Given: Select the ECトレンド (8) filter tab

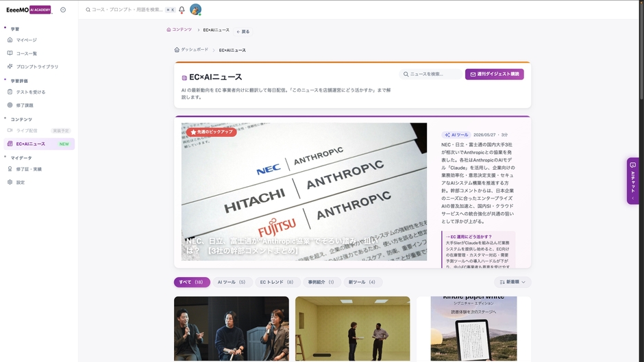Looking at the screenshot, I should click(x=277, y=283).
